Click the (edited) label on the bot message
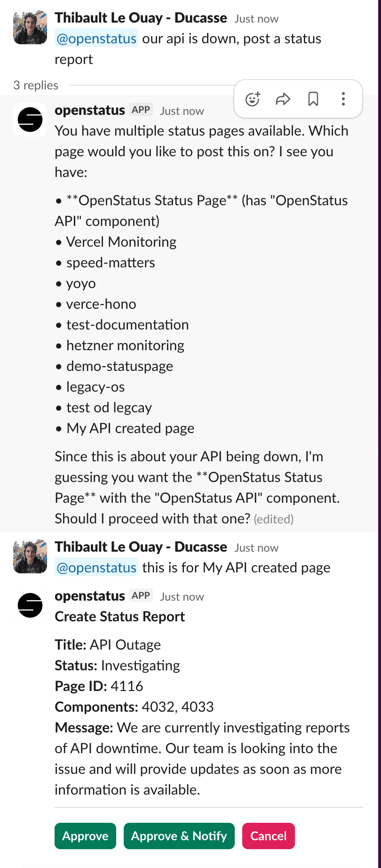381x868 pixels. click(274, 519)
